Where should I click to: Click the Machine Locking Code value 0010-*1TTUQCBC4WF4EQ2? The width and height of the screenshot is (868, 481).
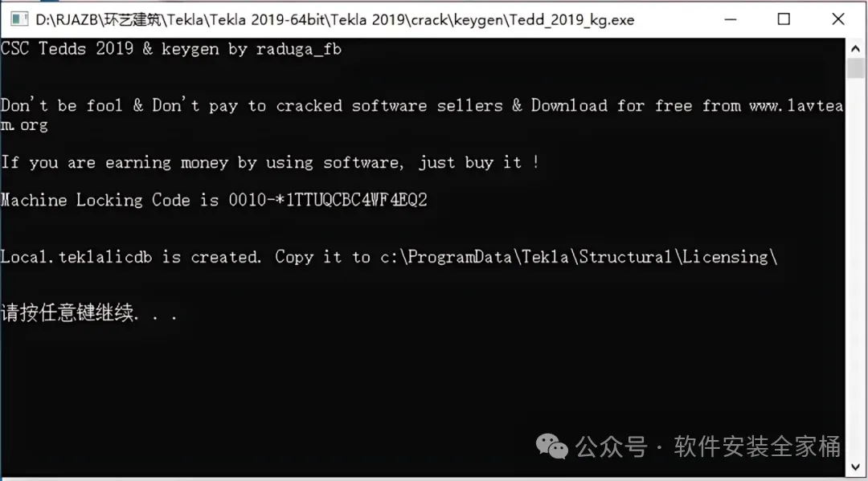[x=328, y=200]
